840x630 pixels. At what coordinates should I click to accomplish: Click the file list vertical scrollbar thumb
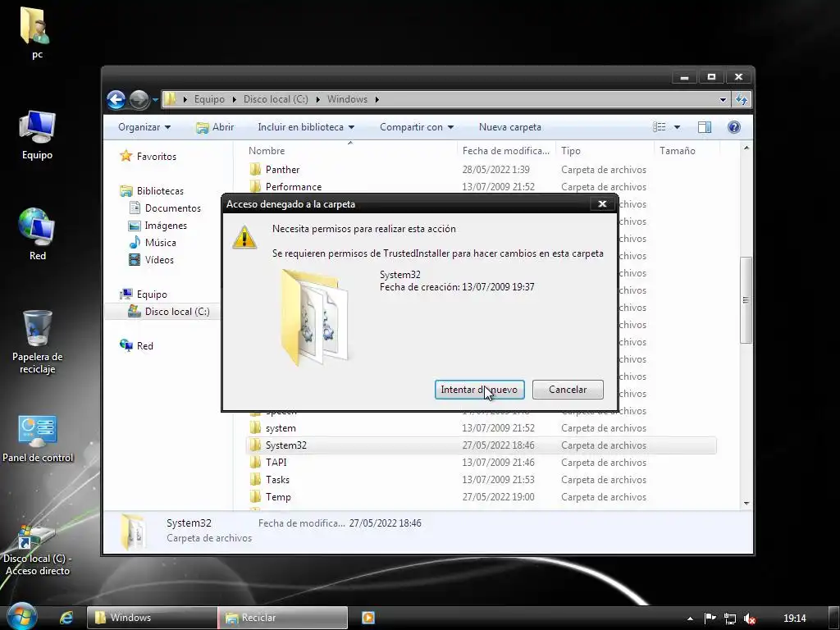[x=746, y=300]
